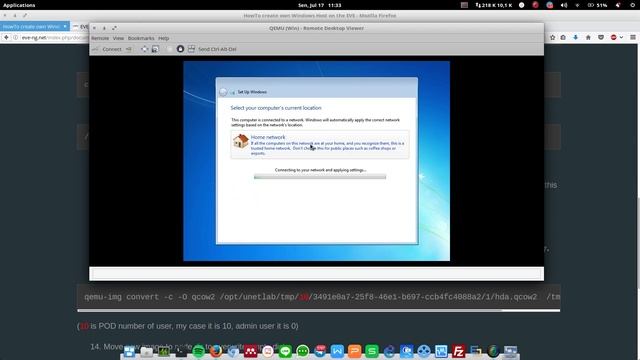Click the red circular tray indicator

(536, 5)
